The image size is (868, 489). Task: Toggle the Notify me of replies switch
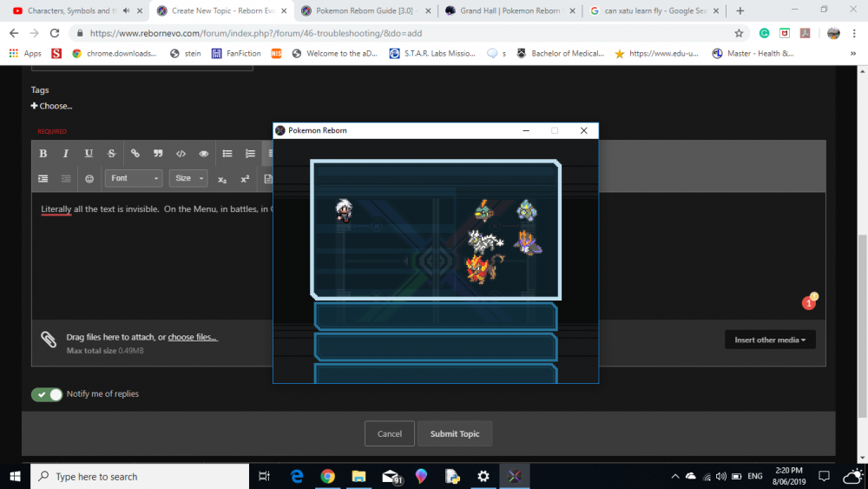[x=47, y=394]
